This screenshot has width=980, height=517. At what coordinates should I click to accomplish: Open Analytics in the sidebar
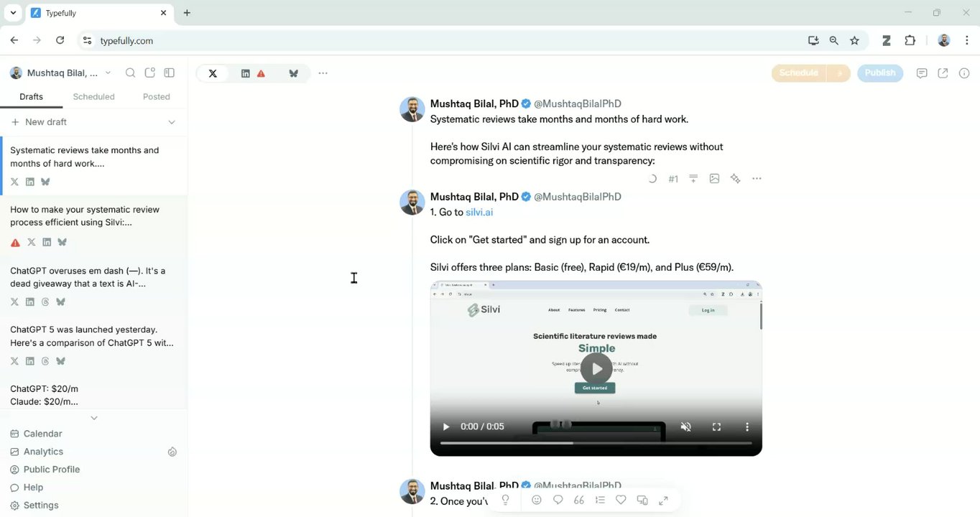click(37, 452)
